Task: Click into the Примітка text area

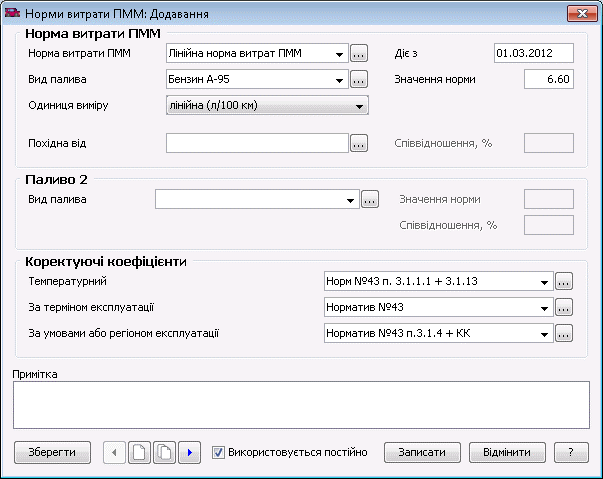Action: [x=300, y=407]
